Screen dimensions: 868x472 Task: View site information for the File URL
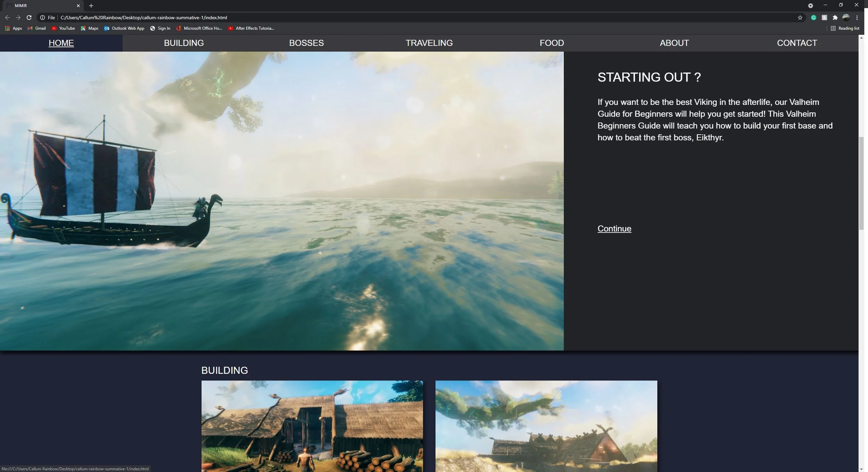(x=42, y=17)
